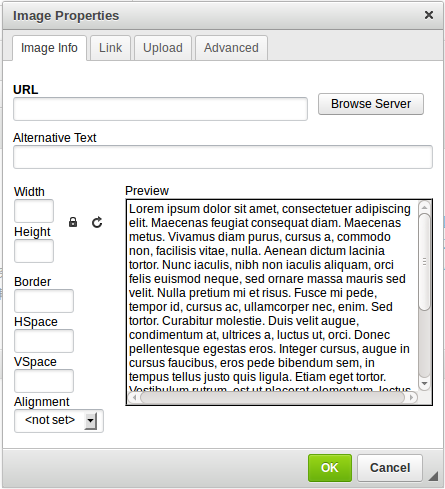Screen dimensions: 445x489
Task: Click the 'Lorem ipsum dolor sit amet' preview text
Action: pyautogui.click(x=204, y=209)
